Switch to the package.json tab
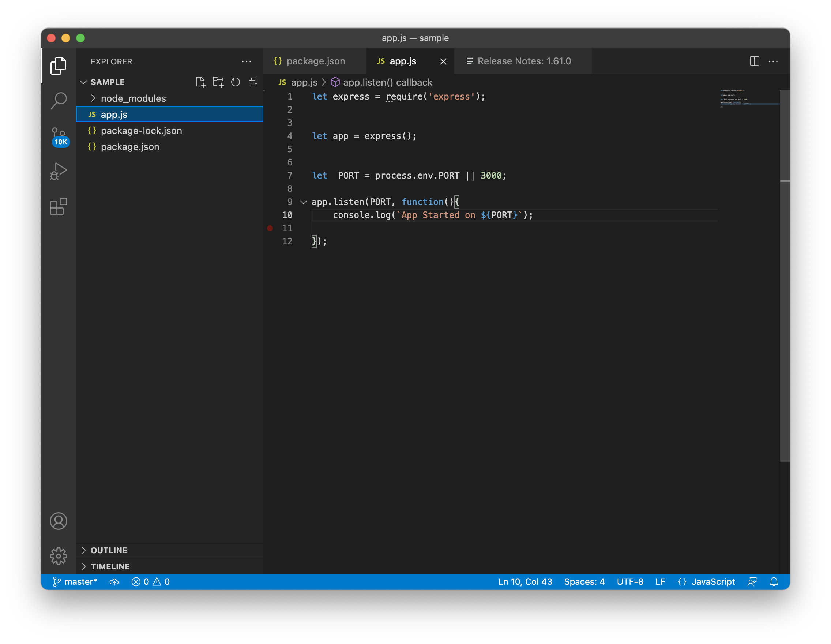The width and height of the screenshot is (831, 644). (315, 61)
